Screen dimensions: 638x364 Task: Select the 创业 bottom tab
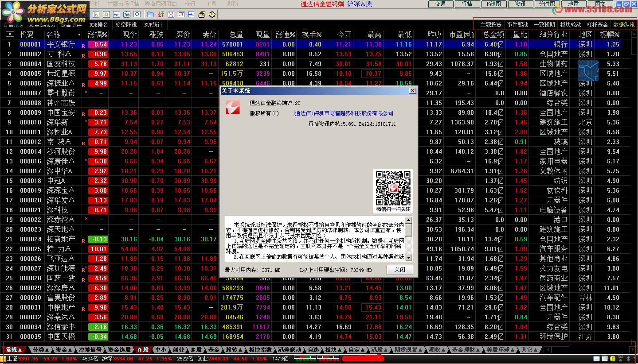coord(178,349)
